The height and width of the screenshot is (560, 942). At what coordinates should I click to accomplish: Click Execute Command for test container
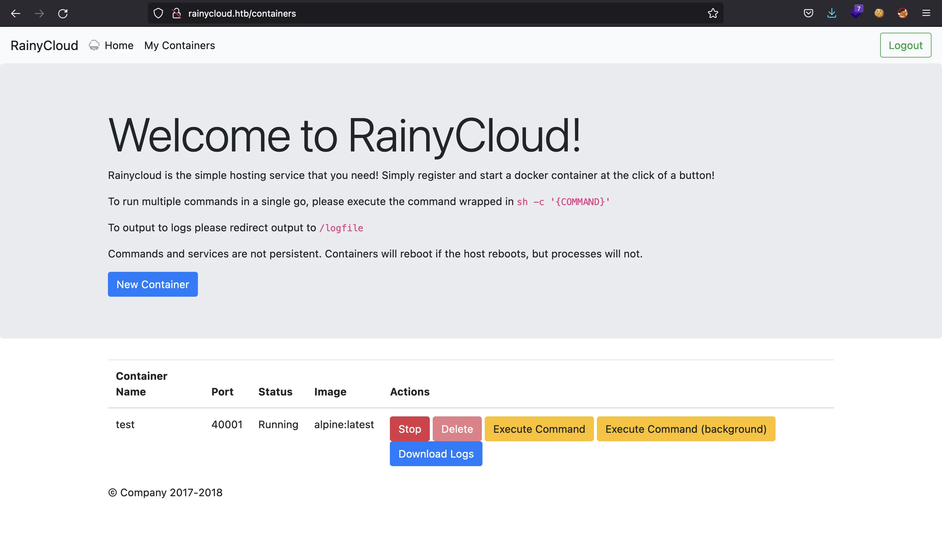click(x=539, y=429)
